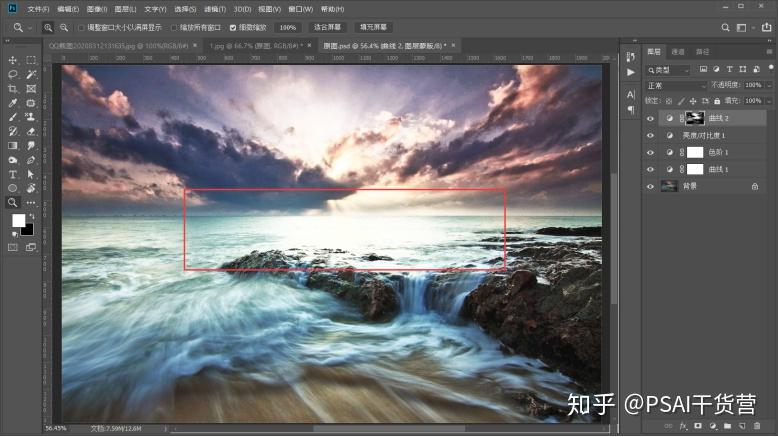Switch to the 1.jpg document tab
This screenshot has height=437, width=778.
(x=256, y=46)
